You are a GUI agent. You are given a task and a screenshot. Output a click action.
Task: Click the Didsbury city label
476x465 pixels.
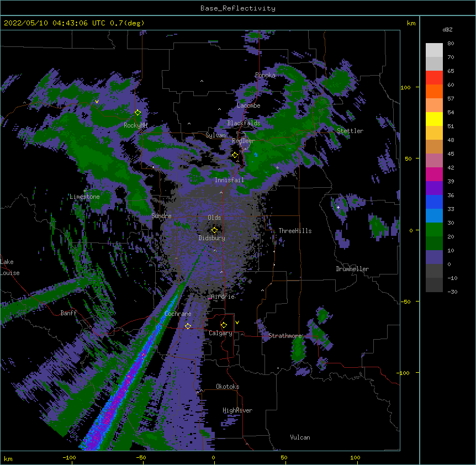click(x=212, y=238)
